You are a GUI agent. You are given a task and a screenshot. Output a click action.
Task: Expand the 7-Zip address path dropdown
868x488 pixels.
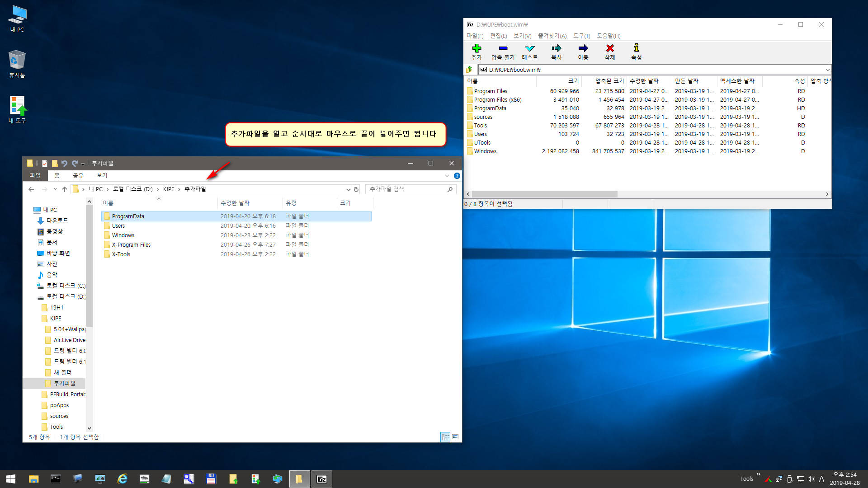[827, 70]
